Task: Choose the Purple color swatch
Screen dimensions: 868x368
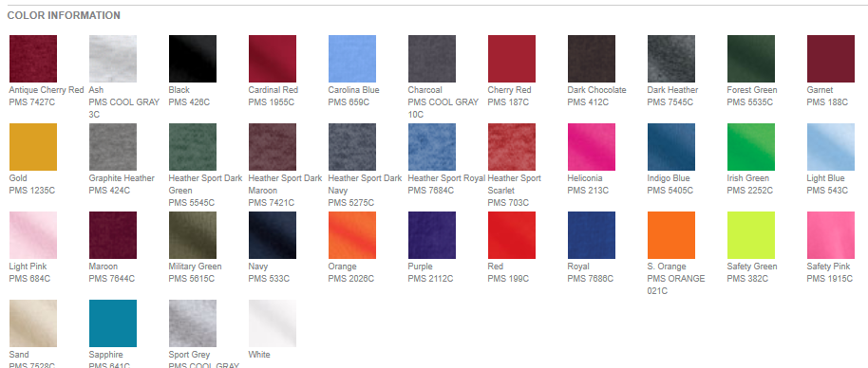Action: coord(432,235)
